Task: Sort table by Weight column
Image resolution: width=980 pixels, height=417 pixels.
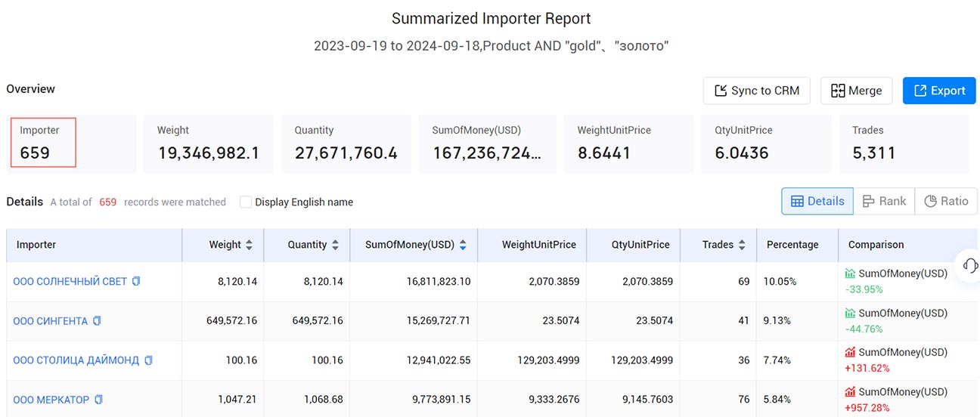Action: point(250,245)
